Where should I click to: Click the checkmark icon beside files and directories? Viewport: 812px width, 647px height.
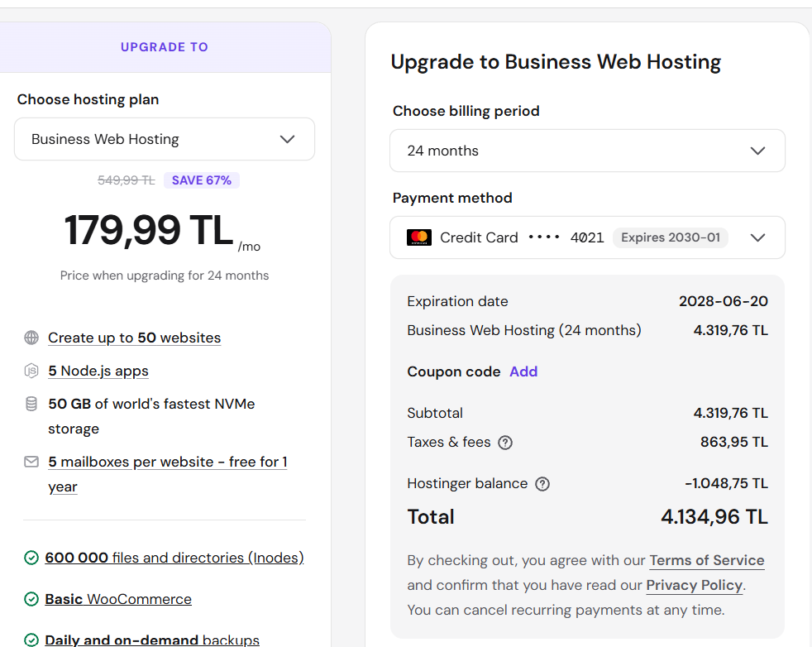[31, 558]
